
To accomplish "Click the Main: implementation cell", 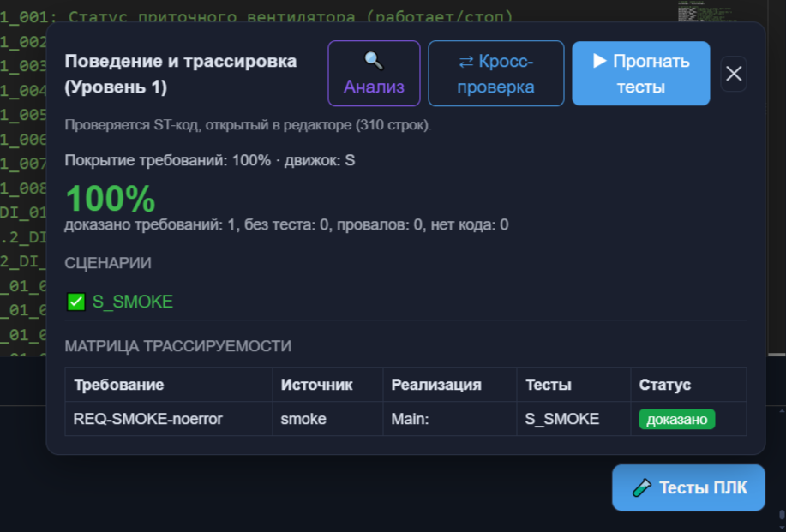I will click(x=450, y=419).
